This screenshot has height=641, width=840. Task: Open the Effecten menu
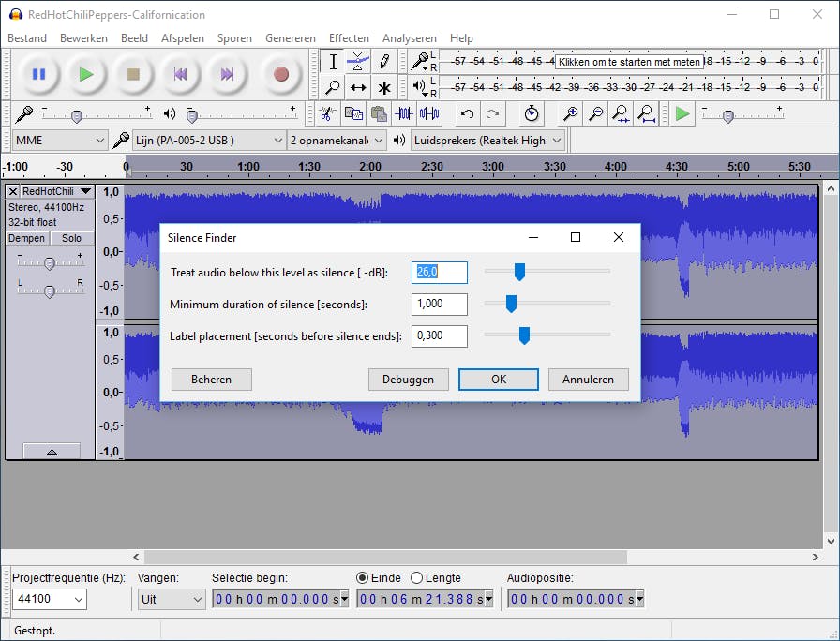(349, 38)
